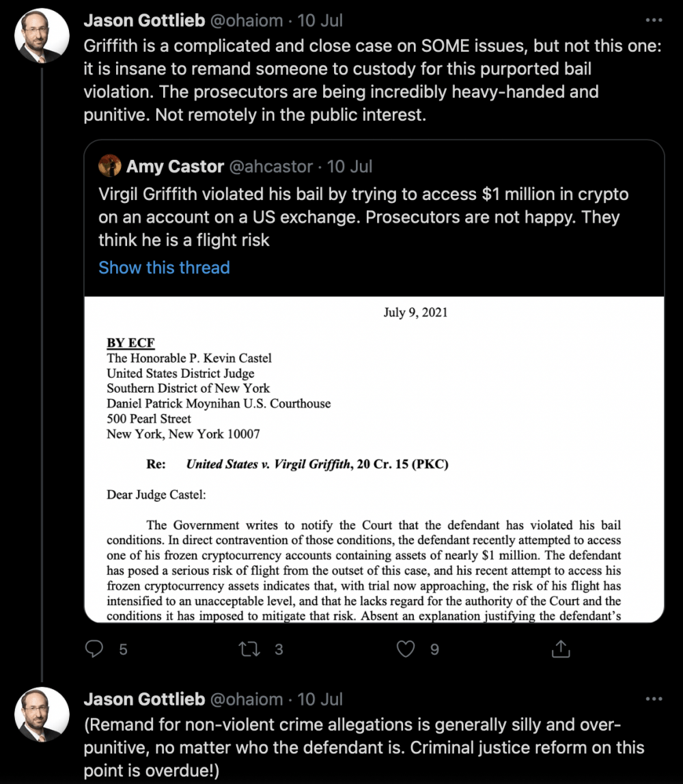The height and width of the screenshot is (784, 683).
Task: Open Jason Gottlieb's top profile picture
Action: tap(42, 37)
